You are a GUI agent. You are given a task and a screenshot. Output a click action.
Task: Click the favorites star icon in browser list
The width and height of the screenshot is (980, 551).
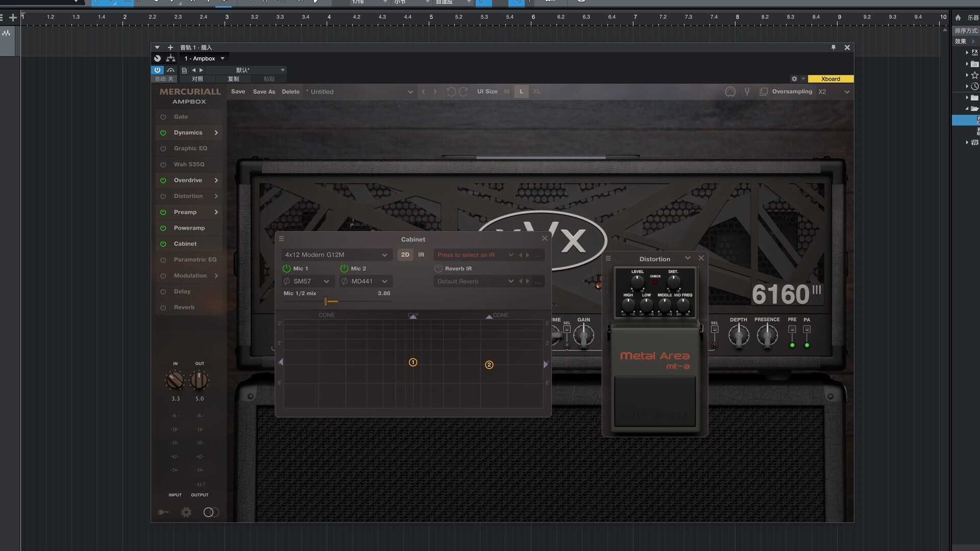coord(974,75)
